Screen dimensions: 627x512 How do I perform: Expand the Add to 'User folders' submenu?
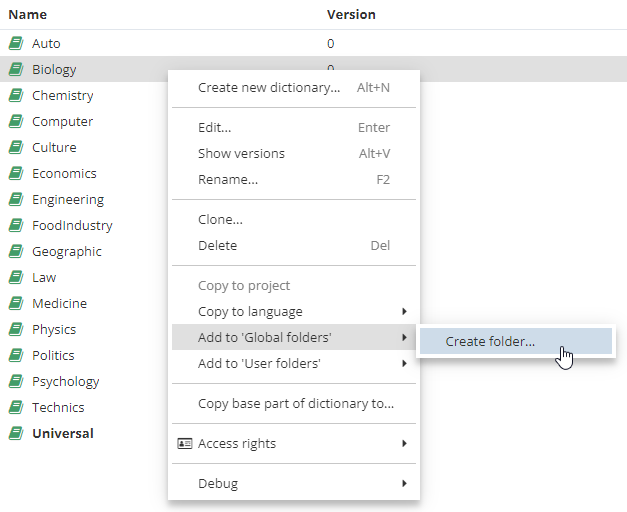point(404,364)
